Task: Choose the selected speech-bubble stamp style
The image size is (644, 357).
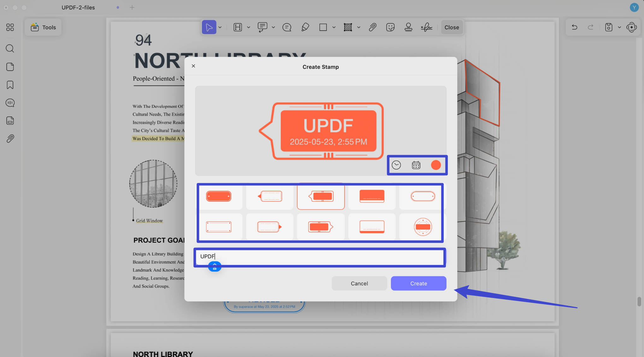Action: [x=321, y=196]
